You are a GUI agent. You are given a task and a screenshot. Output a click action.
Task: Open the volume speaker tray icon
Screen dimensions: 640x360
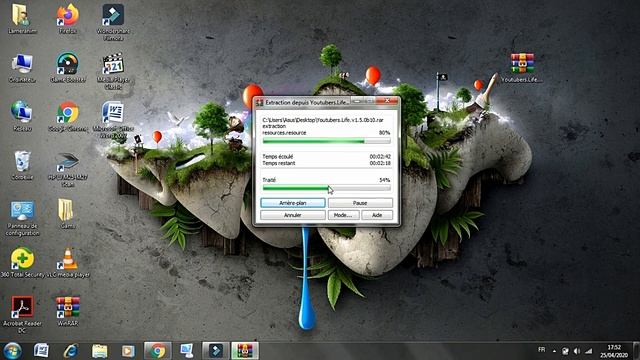coord(576,351)
